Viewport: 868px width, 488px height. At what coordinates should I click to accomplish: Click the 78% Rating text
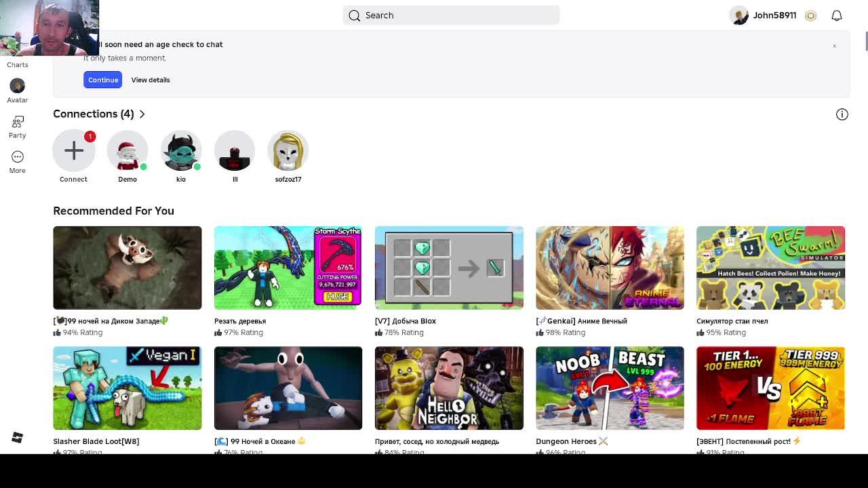[404, 333]
